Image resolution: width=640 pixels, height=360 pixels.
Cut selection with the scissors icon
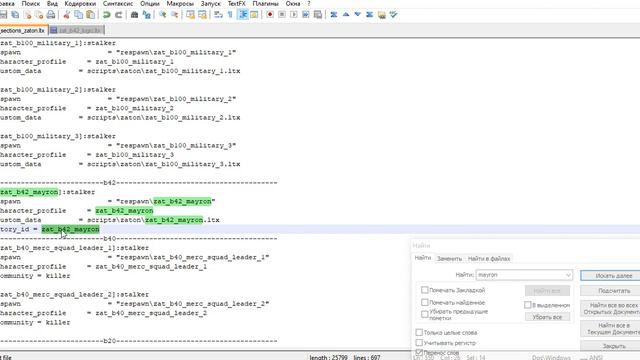tap(67, 15)
